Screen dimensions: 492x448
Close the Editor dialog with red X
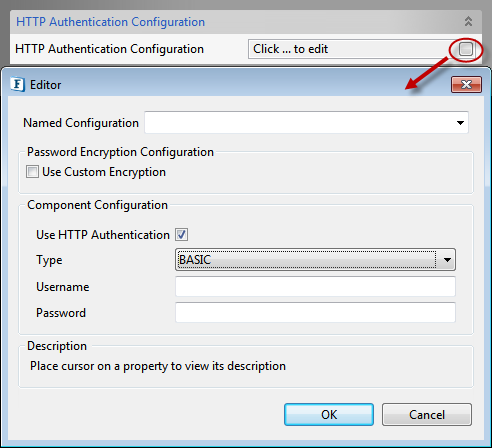[x=466, y=84]
